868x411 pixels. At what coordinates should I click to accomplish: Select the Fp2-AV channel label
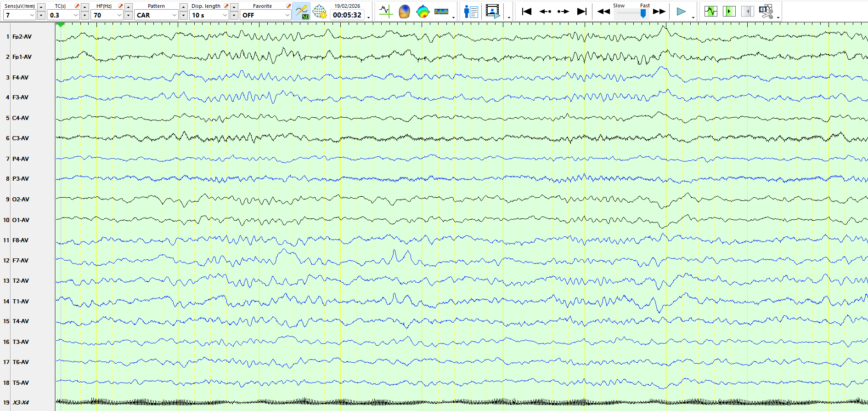click(22, 37)
